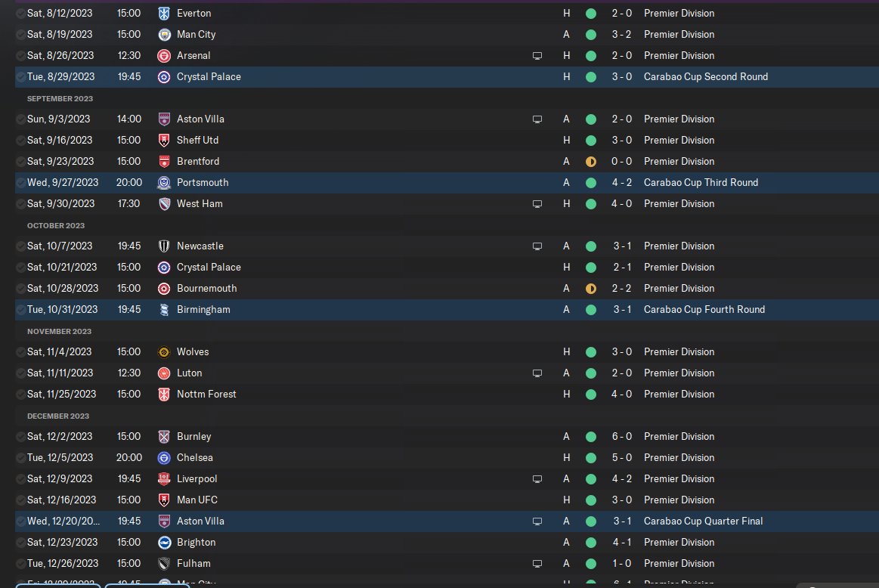Click the TV icon on Luton row
The width and height of the screenshot is (879, 588).
click(537, 373)
